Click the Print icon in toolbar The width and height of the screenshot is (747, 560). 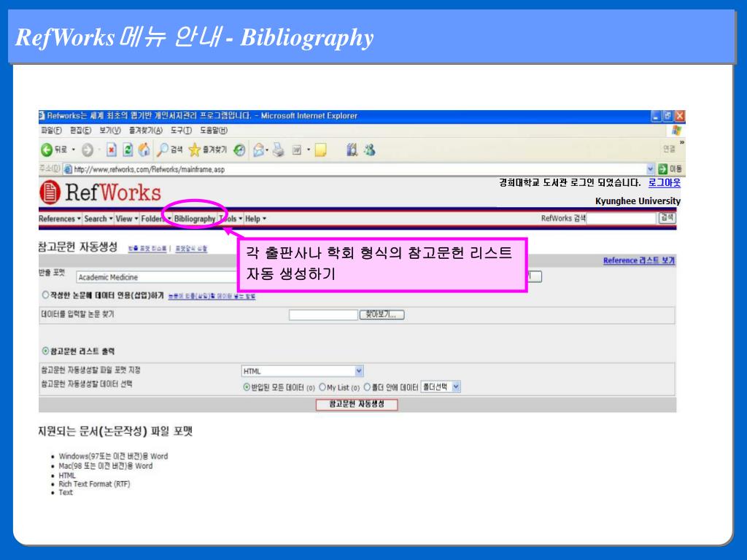[x=279, y=150]
